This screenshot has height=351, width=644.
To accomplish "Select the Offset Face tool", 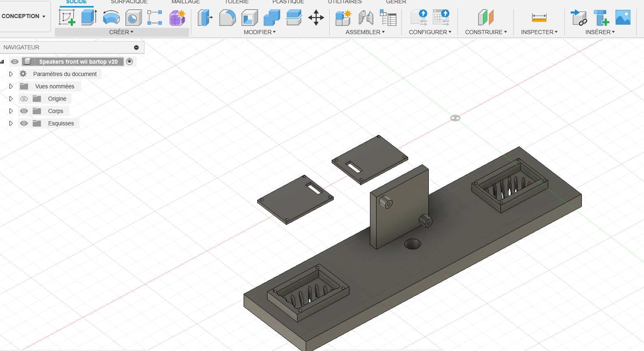I will 294,18.
